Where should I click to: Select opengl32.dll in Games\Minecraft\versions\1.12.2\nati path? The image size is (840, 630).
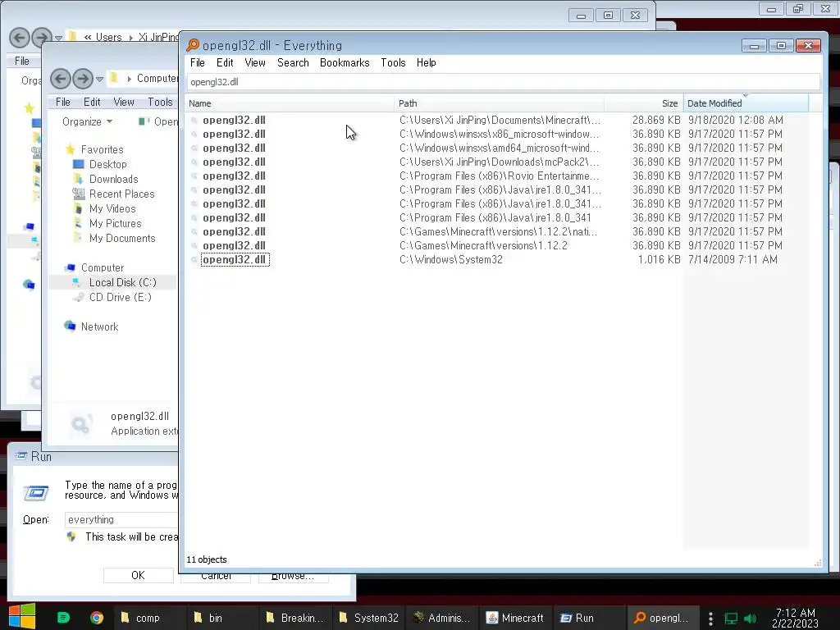point(234,231)
